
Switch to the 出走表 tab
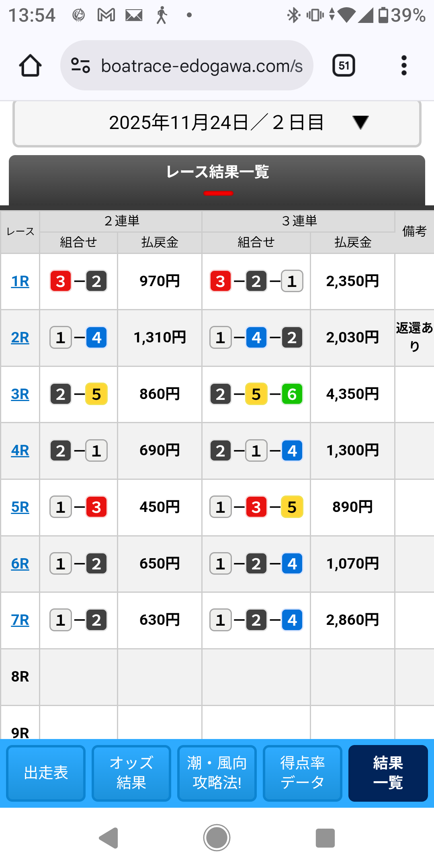coord(46,773)
